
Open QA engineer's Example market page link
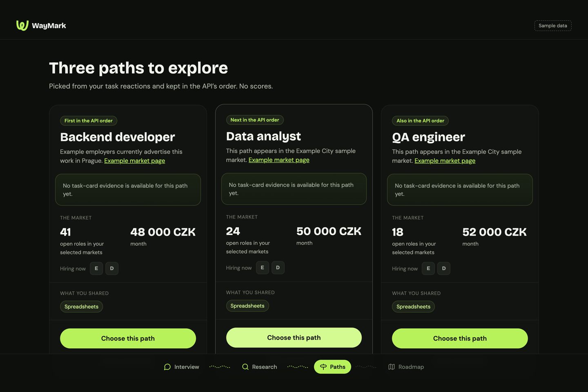pos(445,160)
